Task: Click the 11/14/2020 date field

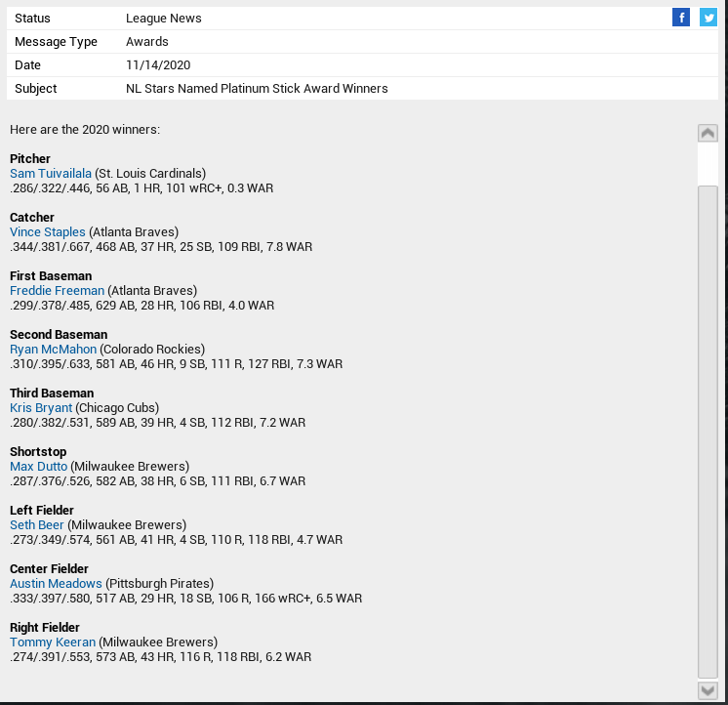Action: tap(158, 65)
